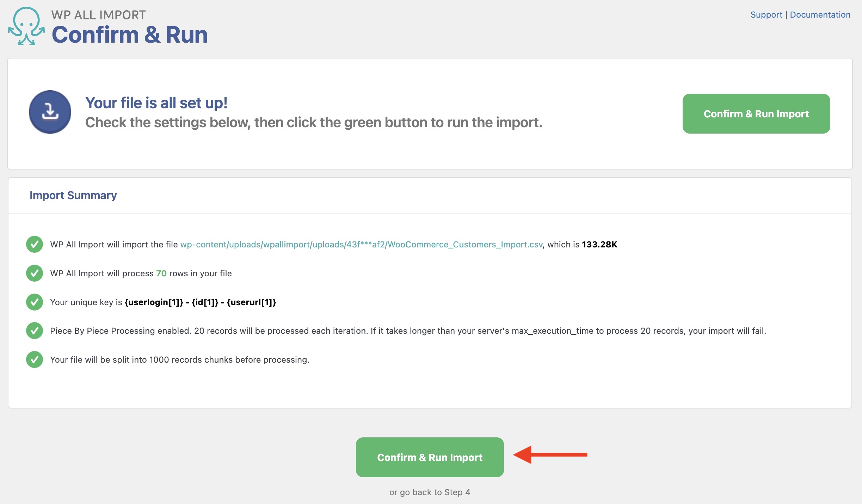Go back to Step 4
Screen dimensions: 862x504
click(430, 492)
